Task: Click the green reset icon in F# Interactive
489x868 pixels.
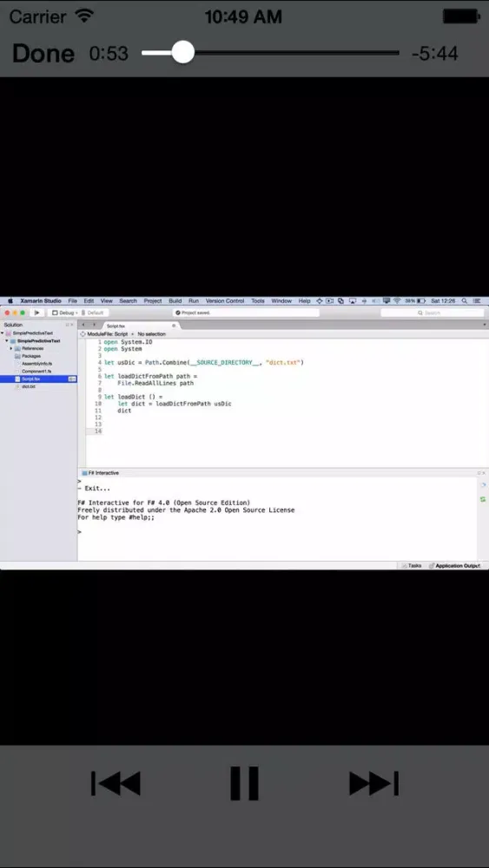Action: tap(483, 499)
